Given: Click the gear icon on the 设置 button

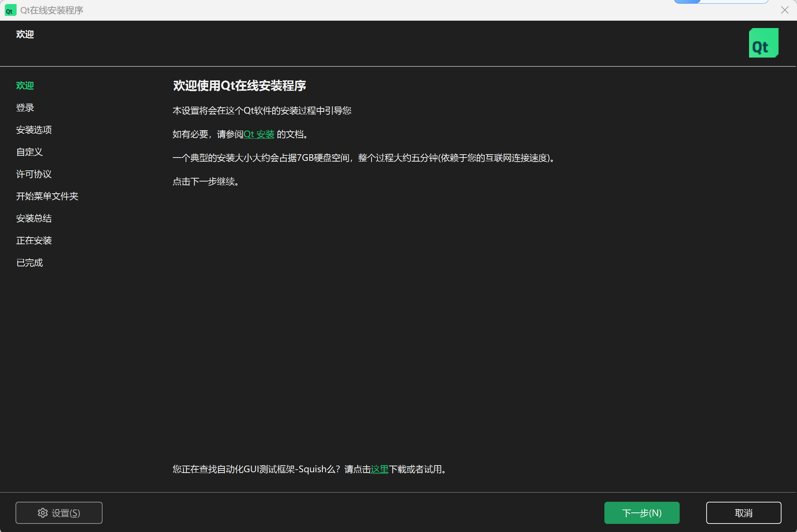Looking at the screenshot, I should click(x=43, y=513).
